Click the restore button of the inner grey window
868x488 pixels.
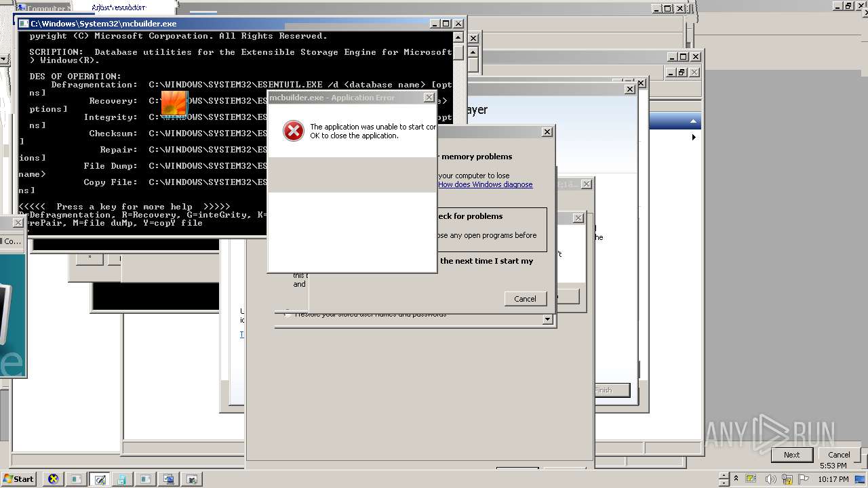(x=682, y=73)
